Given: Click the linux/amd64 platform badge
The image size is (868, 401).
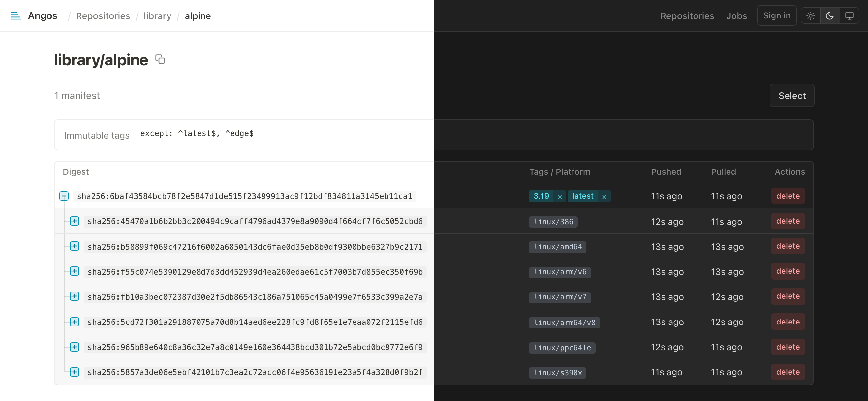Looking at the screenshot, I should pos(558,247).
